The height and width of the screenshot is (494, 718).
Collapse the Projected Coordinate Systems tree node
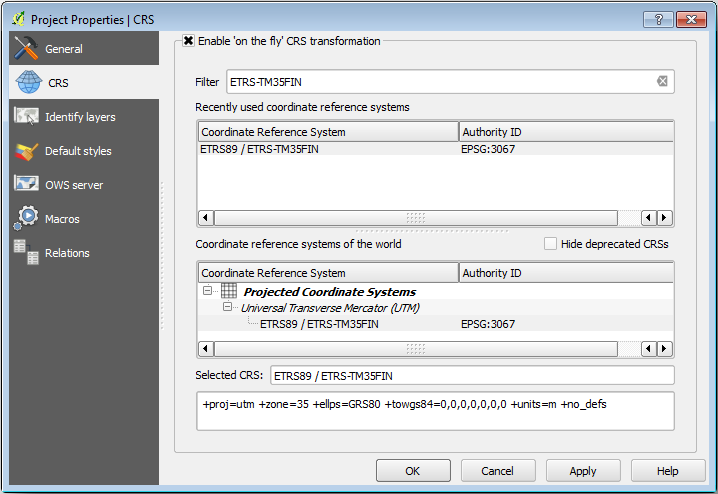tap(208, 292)
